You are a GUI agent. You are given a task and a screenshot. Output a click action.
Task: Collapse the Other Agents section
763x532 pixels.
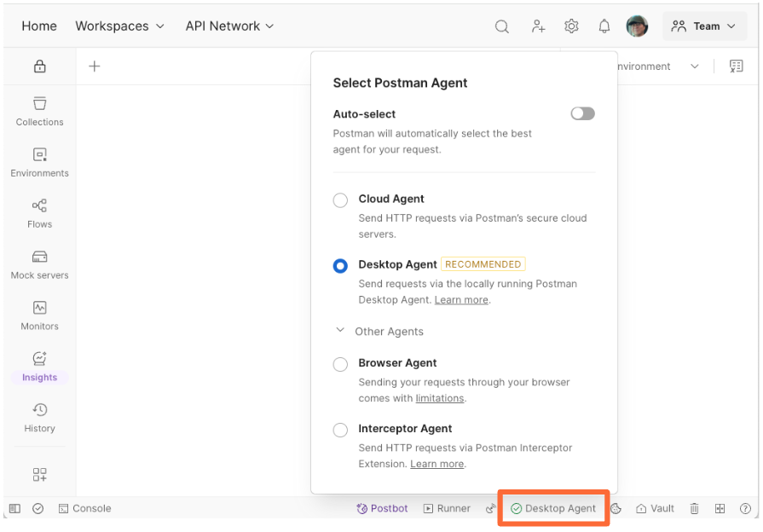pyautogui.click(x=339, y=331)
